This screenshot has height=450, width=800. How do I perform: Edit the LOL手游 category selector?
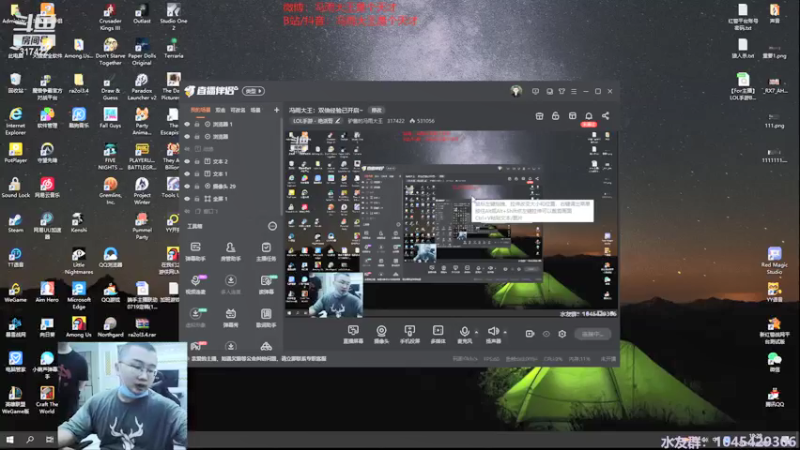coord(316,121)
